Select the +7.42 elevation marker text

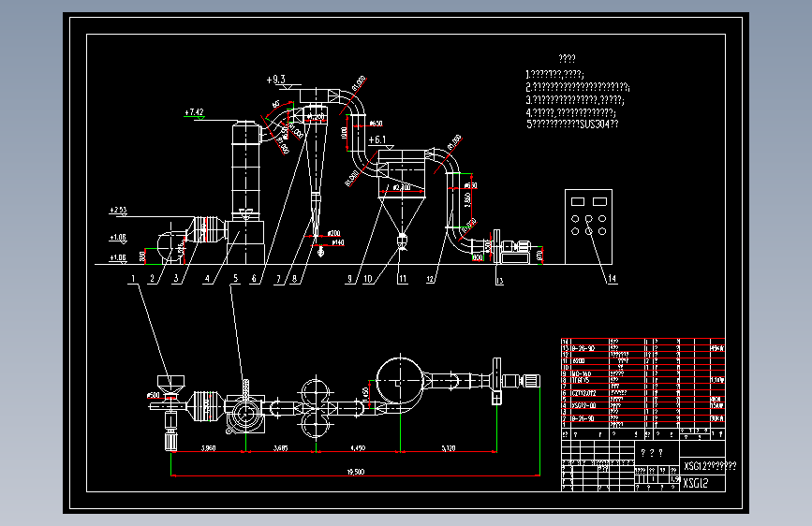(194, 111)
